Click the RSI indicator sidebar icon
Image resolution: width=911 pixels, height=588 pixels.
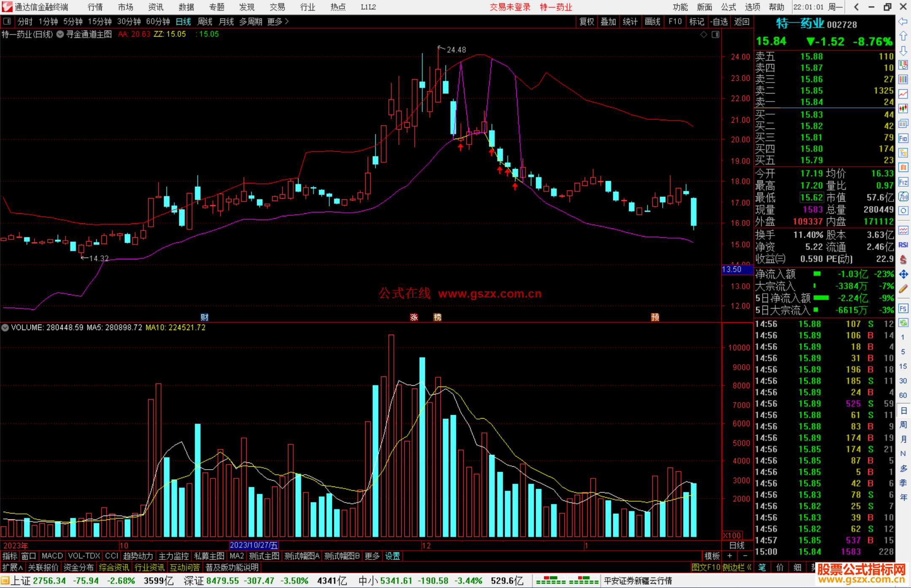(x=903, y=245)
